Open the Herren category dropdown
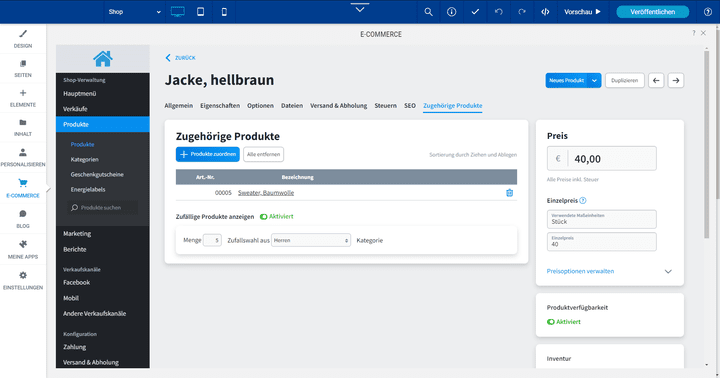The image size is (720, 378). [311, 240]
